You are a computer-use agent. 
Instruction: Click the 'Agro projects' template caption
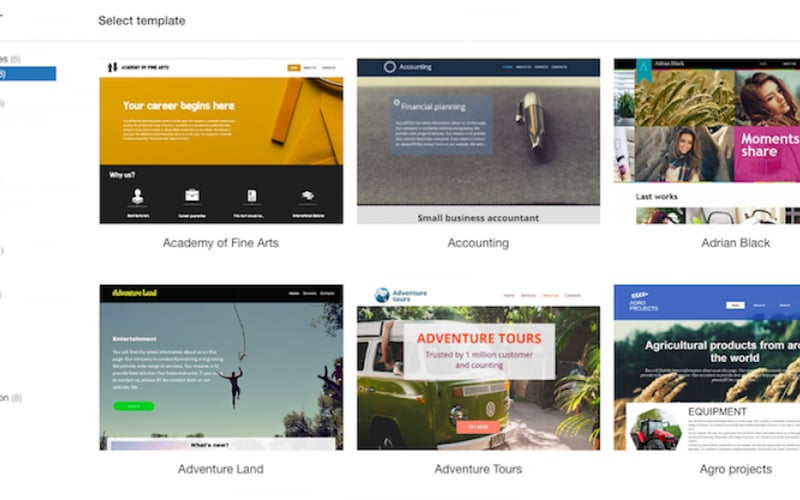735,469
